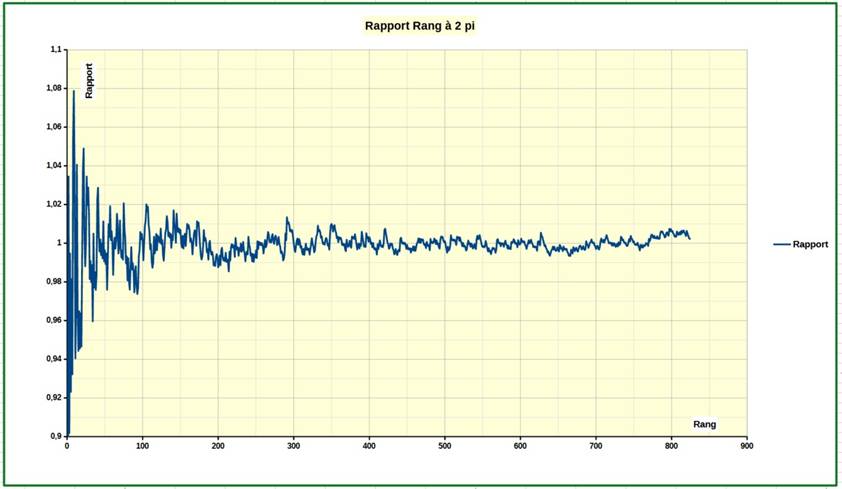
Task: Select the Y-axis label "0,9"
Action: 56,437
